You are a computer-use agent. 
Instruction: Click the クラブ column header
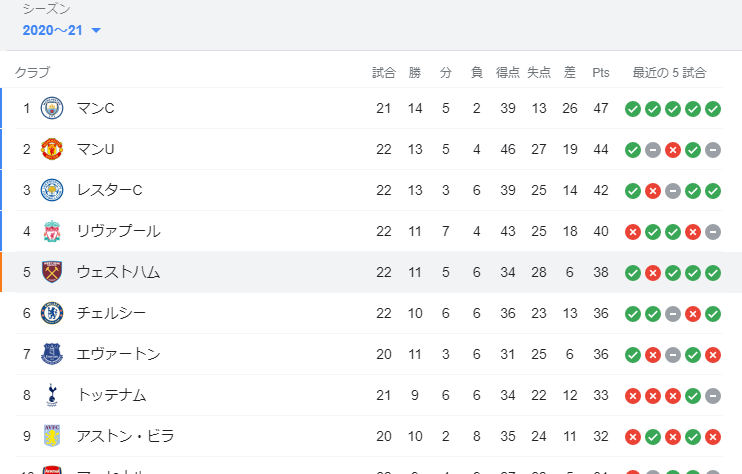click(32, 72)
